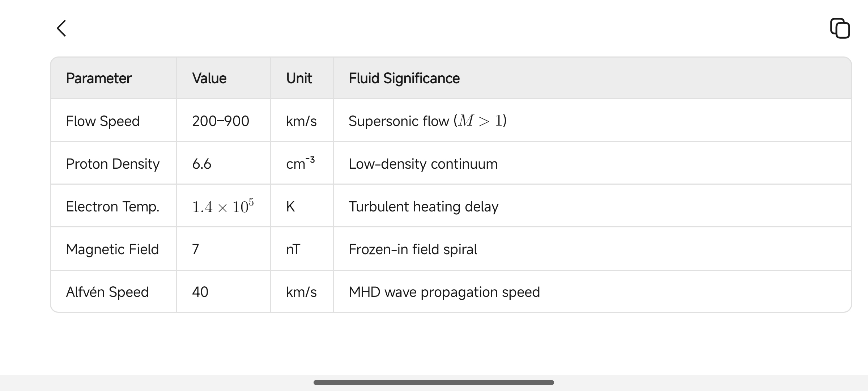This screenshot has width=868, height=391.
Task: Click the Fluid Significance header
Action: point(404,78)
